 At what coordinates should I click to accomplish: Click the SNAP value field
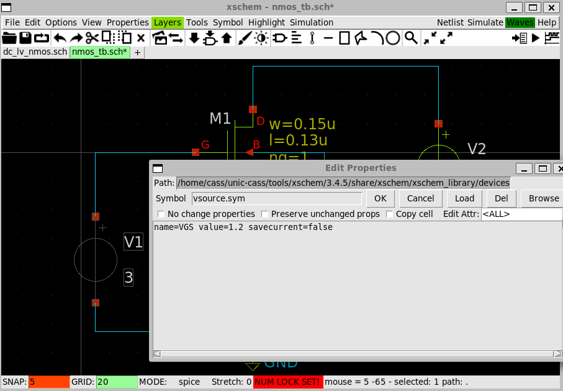point(49,382)
